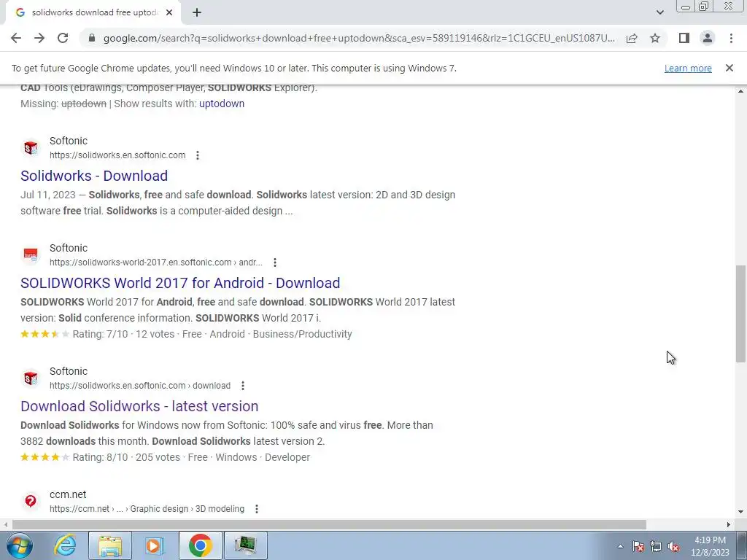Open the taskbar clock showing 4:19 PM
This screenshot has height=560, width=747.
tap(710, 546)
